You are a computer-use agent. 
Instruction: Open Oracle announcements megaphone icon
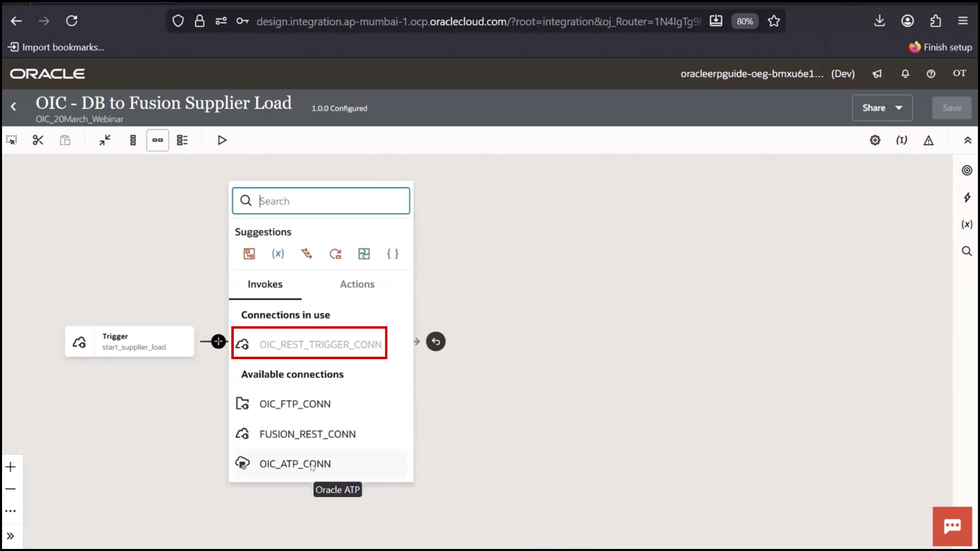(877, 73)
